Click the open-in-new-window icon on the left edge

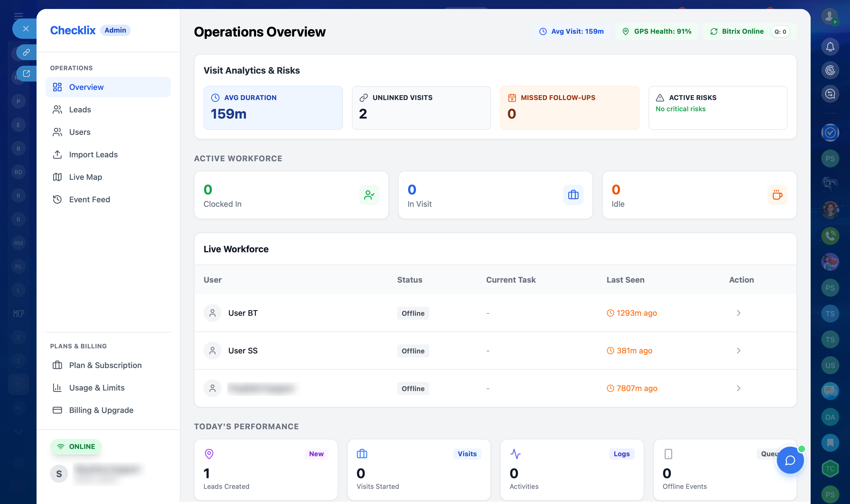[26, 73]
